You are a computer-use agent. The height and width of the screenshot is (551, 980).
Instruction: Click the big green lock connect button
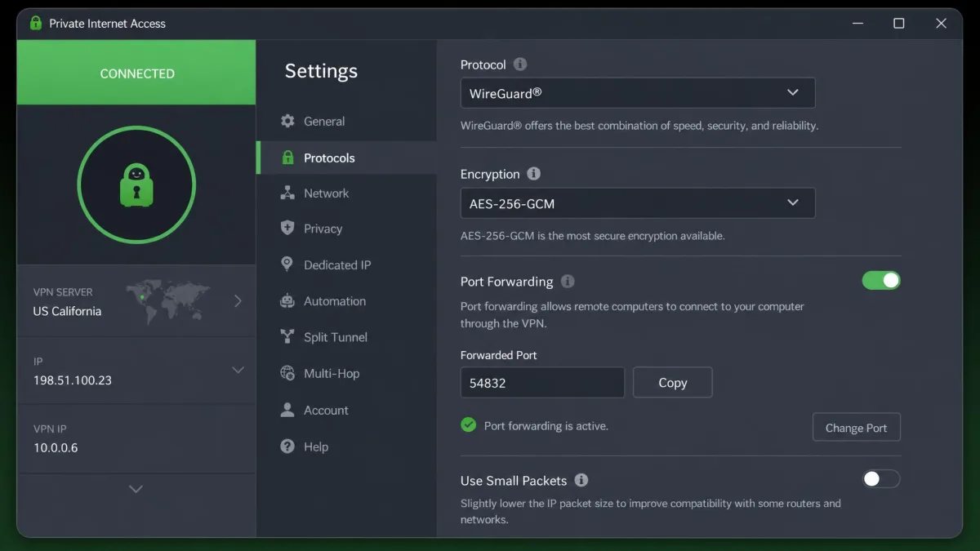coord(136,184)
